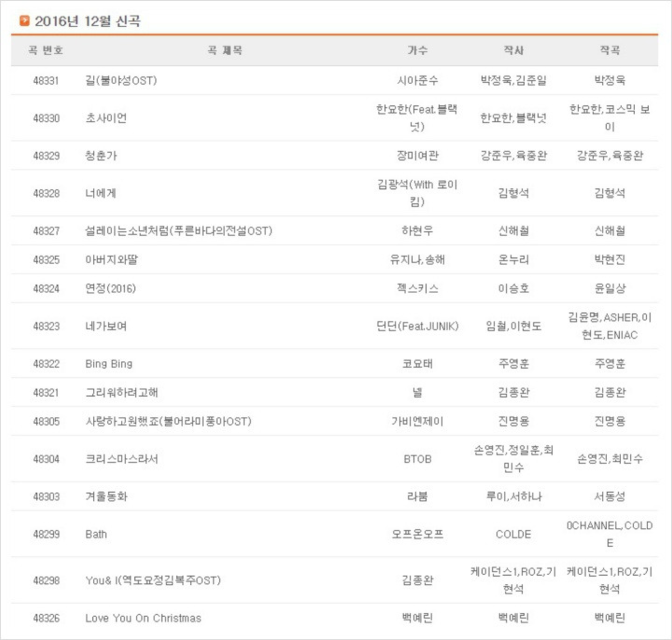Click singer '라붐'

(417, 497)
